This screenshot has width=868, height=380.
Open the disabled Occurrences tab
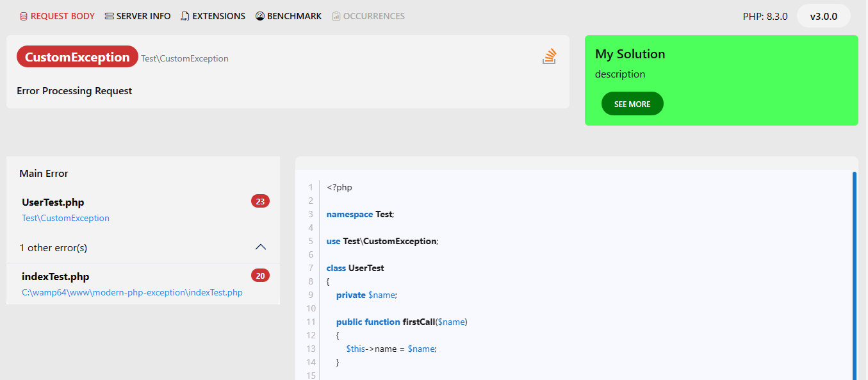368,16
